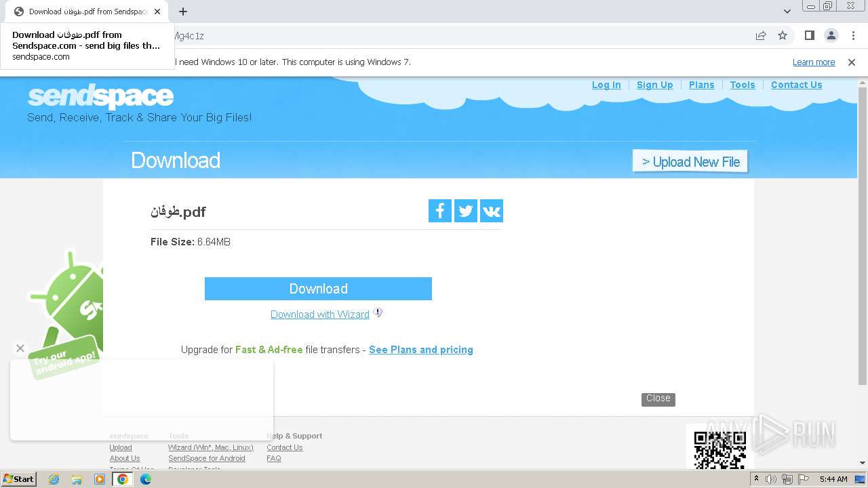Open a new browser tab
This screenshot has width=868, height=488.
click(x=183, y=12)
